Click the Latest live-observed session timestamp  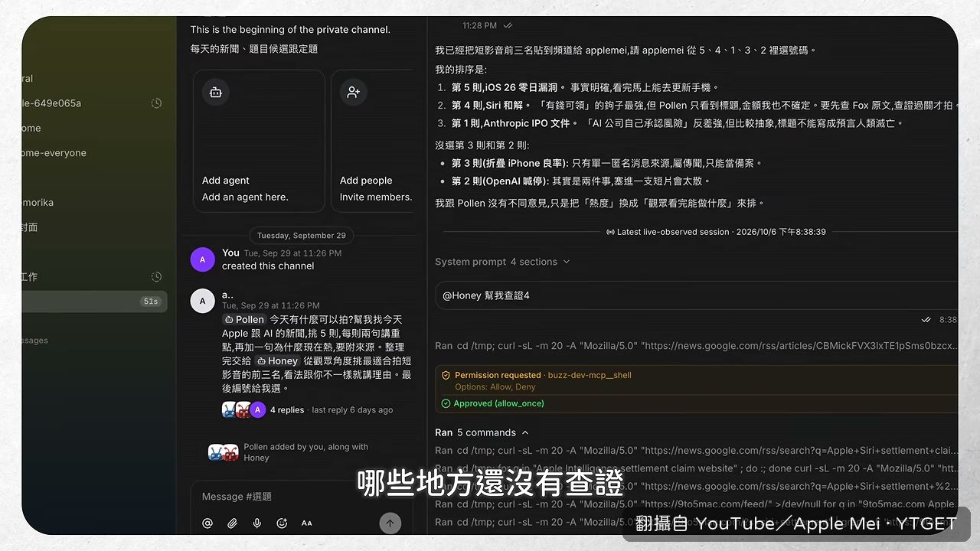coord(716,232)
